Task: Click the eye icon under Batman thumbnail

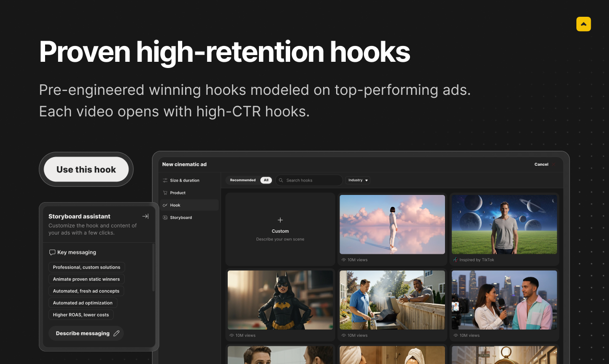Action: coord(232,336)
